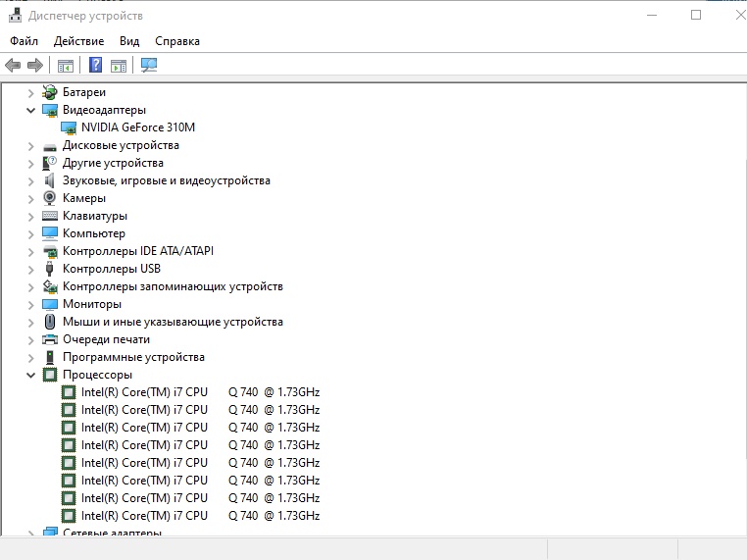Click the Клавиатуры keyboard icon
This screenshot has height=560, width=747.
point(50,216)
